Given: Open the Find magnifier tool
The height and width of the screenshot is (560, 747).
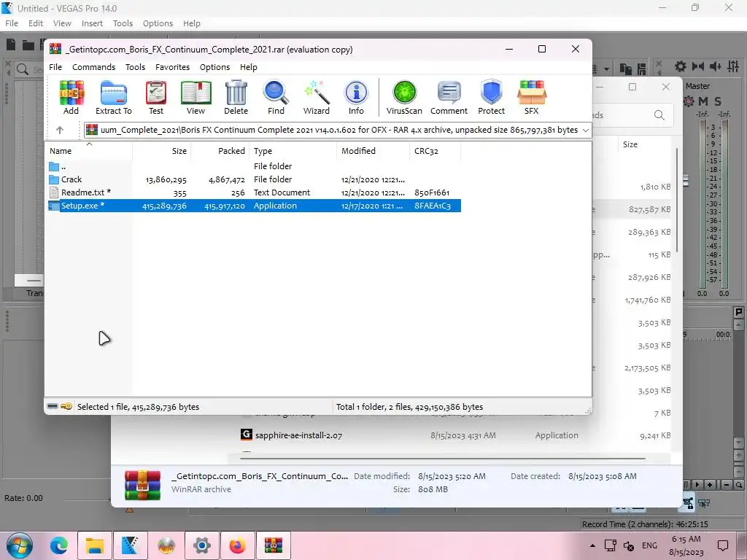Looking at the screenshot, I should tap(276, 98).
